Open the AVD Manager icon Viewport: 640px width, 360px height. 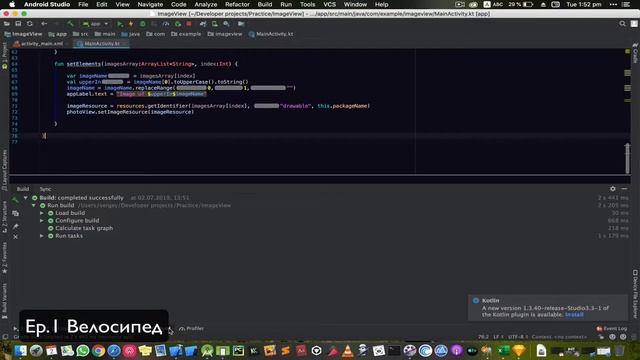[x=215, y=24]
